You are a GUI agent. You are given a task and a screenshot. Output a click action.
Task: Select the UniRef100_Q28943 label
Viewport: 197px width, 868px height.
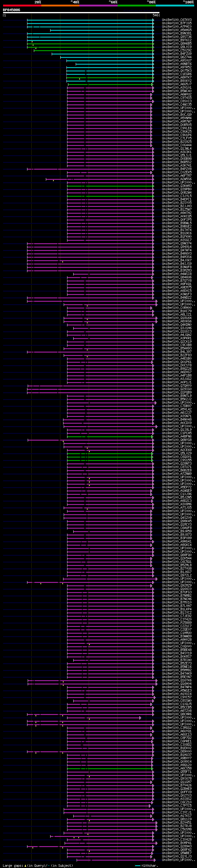pos(177,846)
